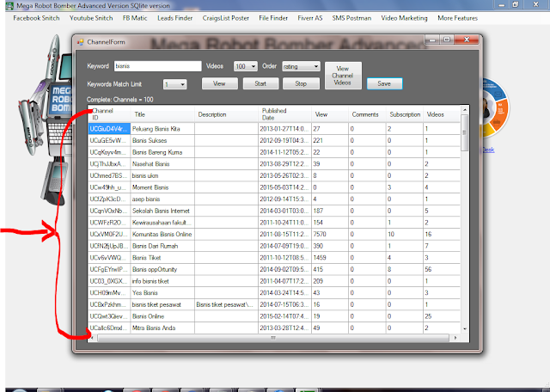
Task: Close the ChannelForm window
Action: click(466, 40)
